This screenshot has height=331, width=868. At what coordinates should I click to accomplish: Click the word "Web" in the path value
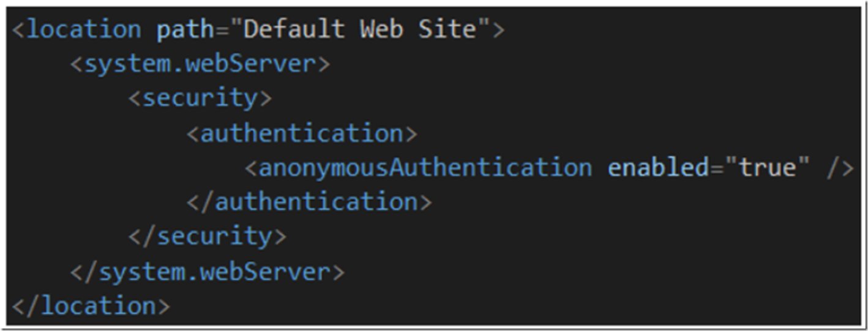[381, 30]
